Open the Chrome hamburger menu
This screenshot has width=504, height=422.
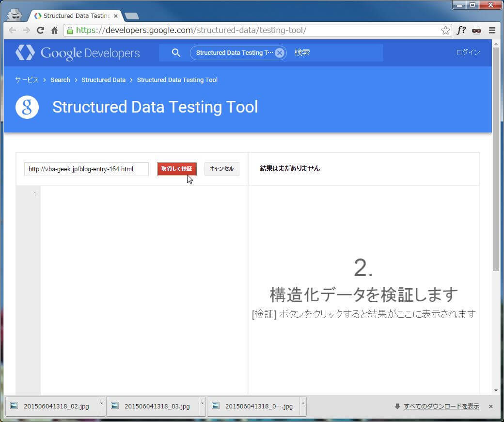[492, 31]
